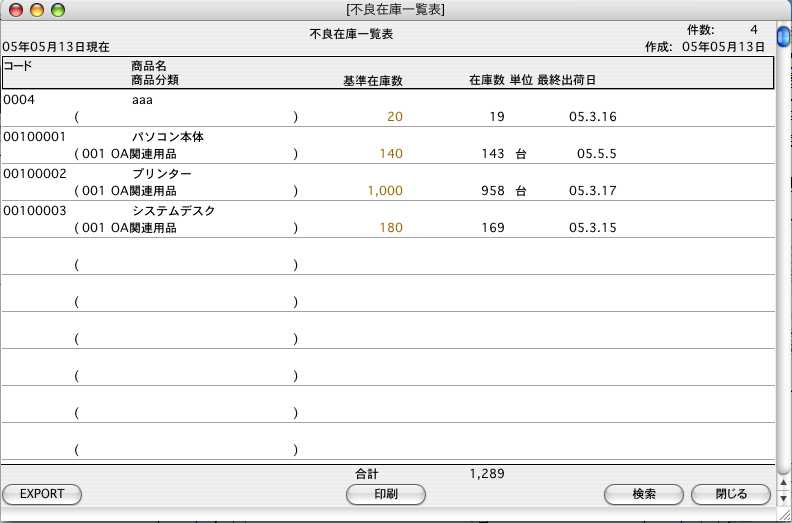Zoom window using the green button
The image size is (792, 523).
click(57, 10)
